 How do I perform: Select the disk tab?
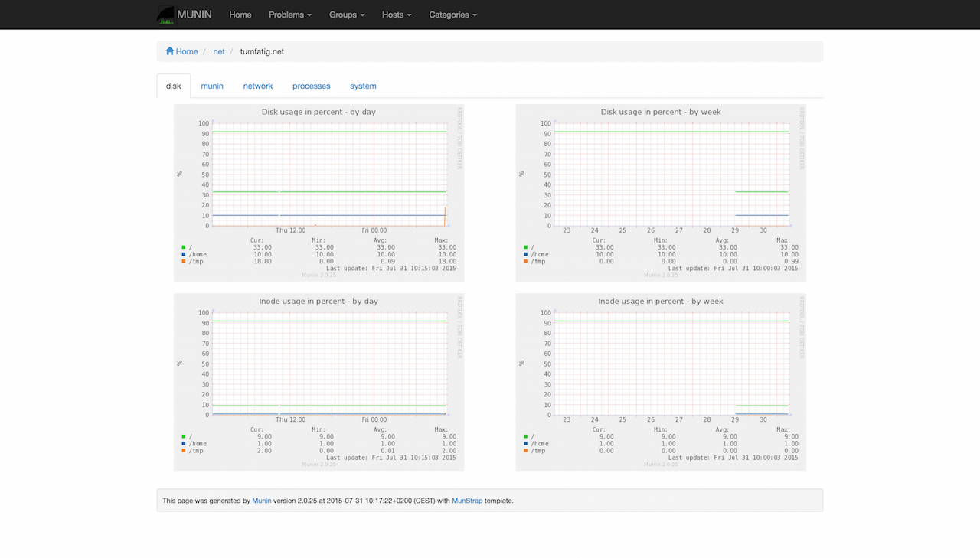pyautogui.click(x=174, y=86)
